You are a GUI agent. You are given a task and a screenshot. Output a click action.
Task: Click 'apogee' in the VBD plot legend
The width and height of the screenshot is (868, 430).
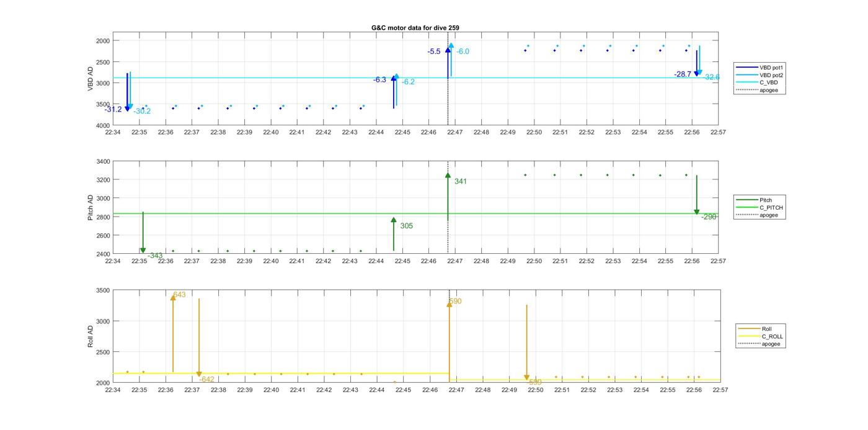pos(756,90)
